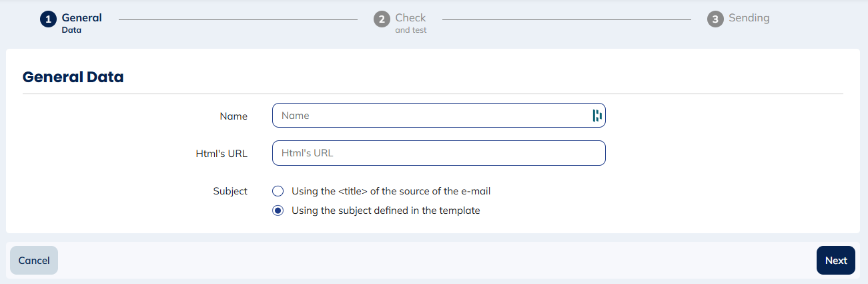Select the "Using the <title>" radio button
This screenshot has width=868, height=284.
point(278,191)
